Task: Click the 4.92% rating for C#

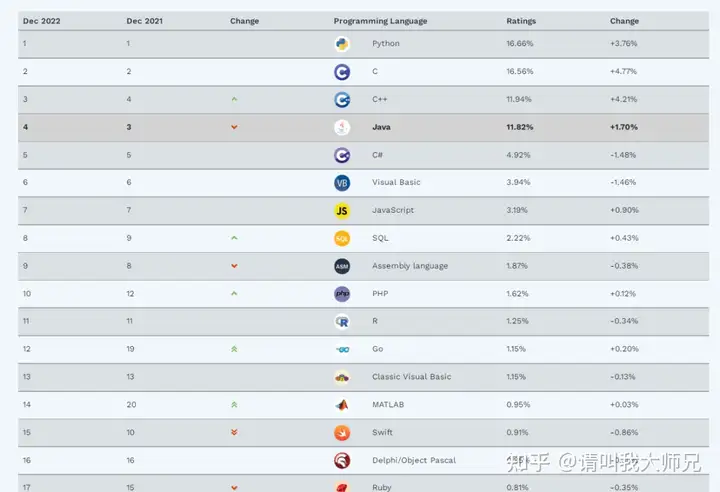Action: coord(518,155)
